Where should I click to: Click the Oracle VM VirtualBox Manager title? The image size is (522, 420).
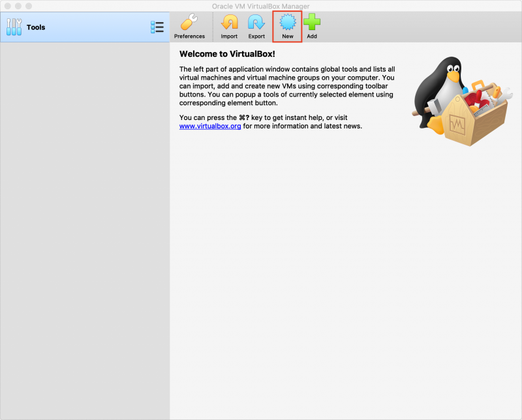click(260, 6)
